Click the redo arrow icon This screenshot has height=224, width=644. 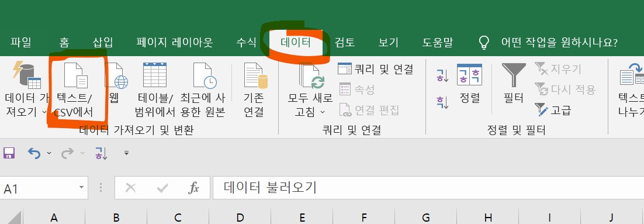coord(68,153)
